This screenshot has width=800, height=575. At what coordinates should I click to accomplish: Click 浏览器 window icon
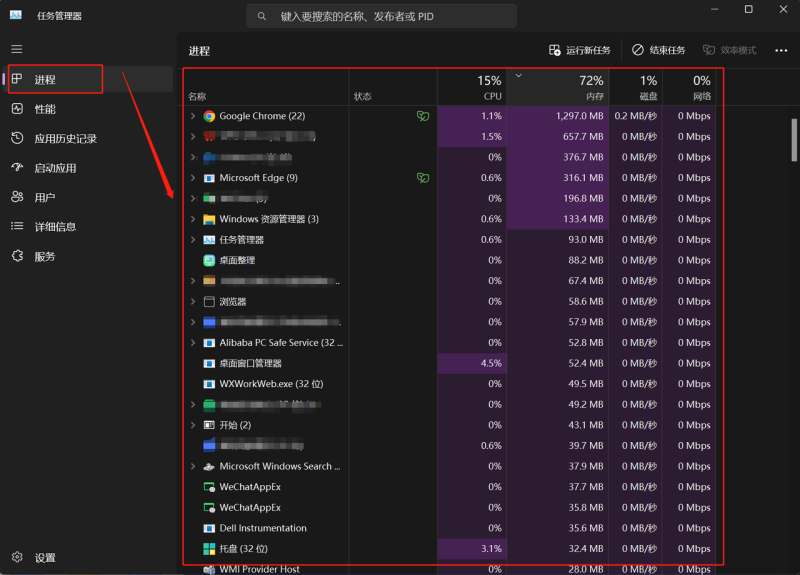[209, 302]
